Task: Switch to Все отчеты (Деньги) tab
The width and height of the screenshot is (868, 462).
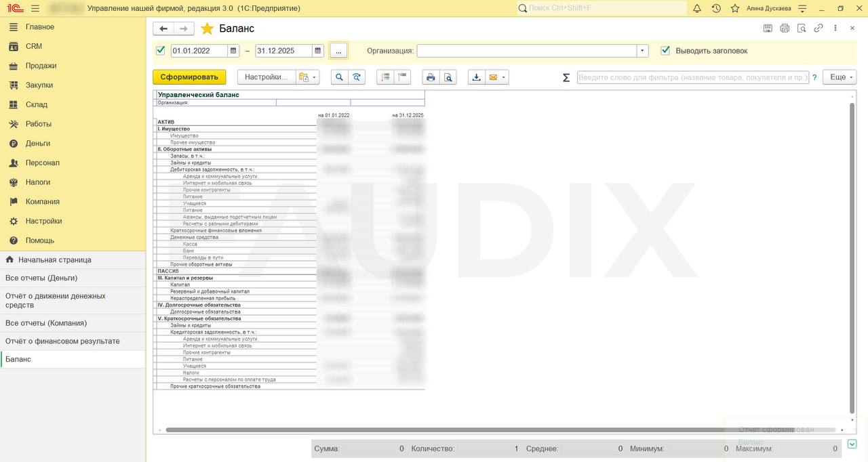Action: coord(73,278)
